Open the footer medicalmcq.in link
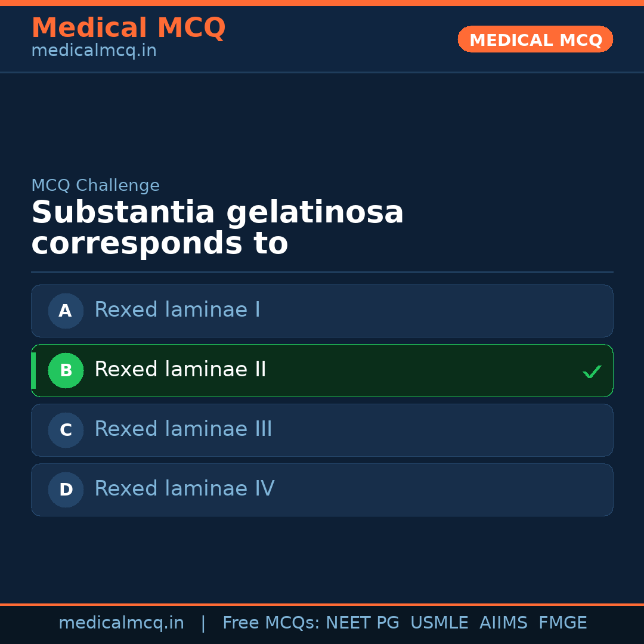Image resolution: width=644 pixels, height=644 pixels. tap(122, 622)
